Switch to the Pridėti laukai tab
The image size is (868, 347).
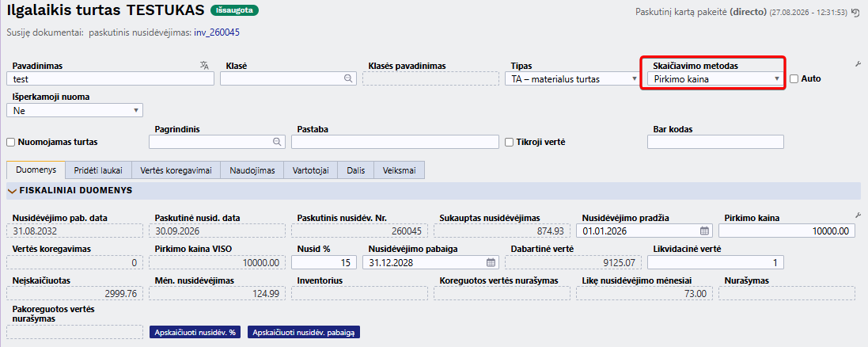(99, 170)
